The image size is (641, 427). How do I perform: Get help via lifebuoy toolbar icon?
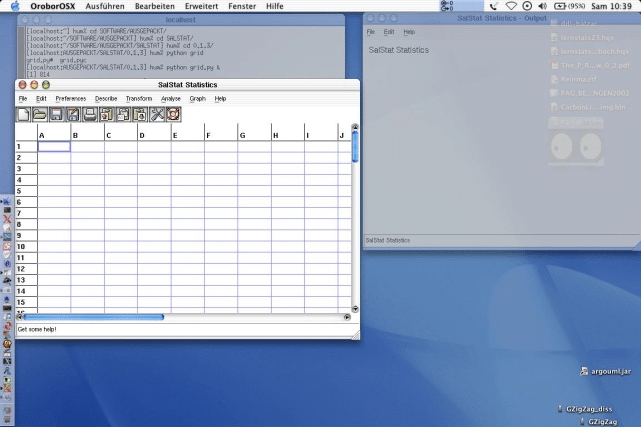click(173, 114)
